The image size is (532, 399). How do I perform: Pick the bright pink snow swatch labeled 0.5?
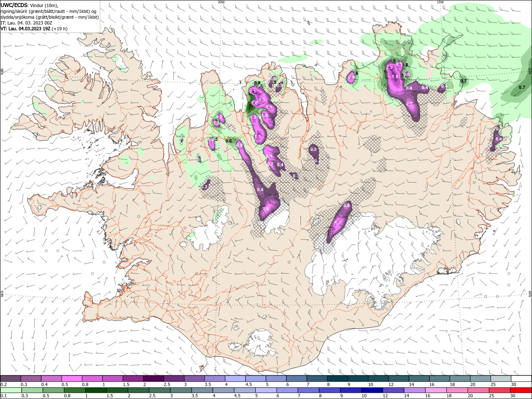click(x=72, y=379)
